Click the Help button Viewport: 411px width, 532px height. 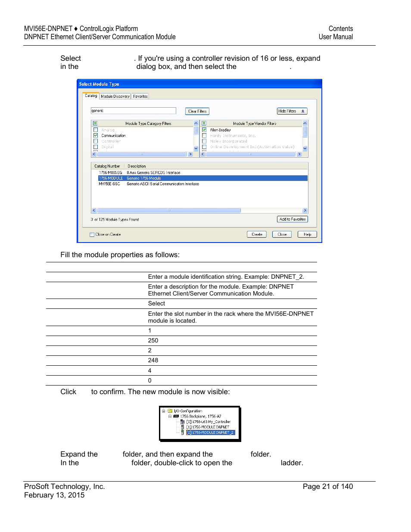(307, 234)
